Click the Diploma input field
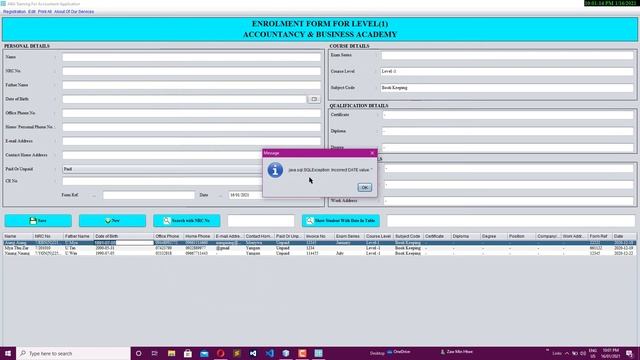Viewport: 640px width, 360px height. pos(508,131)
